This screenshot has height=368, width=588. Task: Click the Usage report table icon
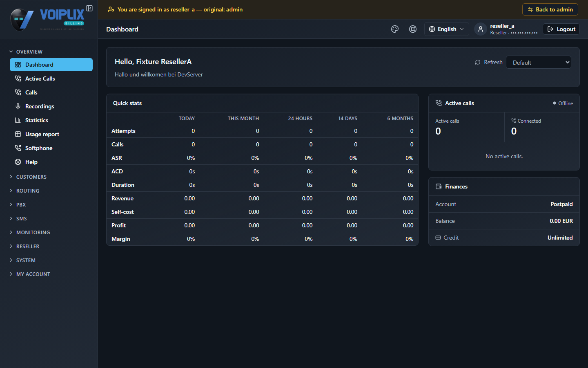(18, 134)
